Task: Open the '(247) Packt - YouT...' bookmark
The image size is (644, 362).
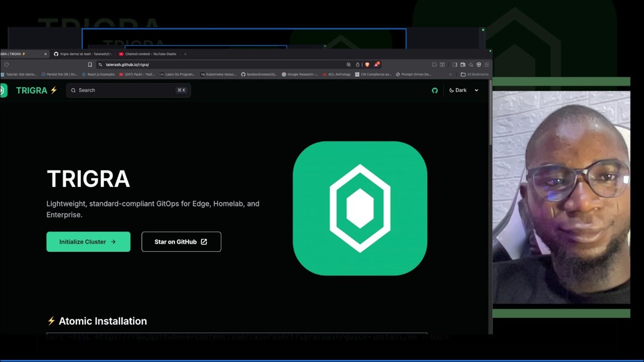Action: click(137, 74)
